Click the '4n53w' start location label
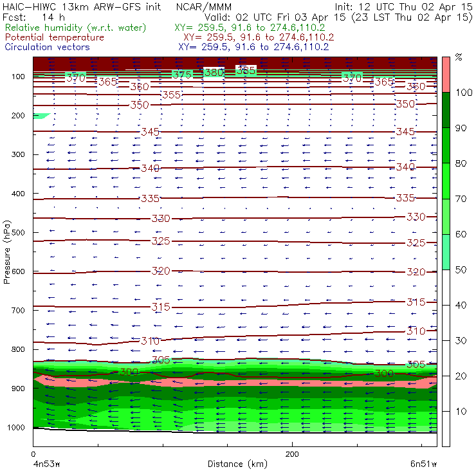Viewport: 476px width, 476px height. click(47, 464)
